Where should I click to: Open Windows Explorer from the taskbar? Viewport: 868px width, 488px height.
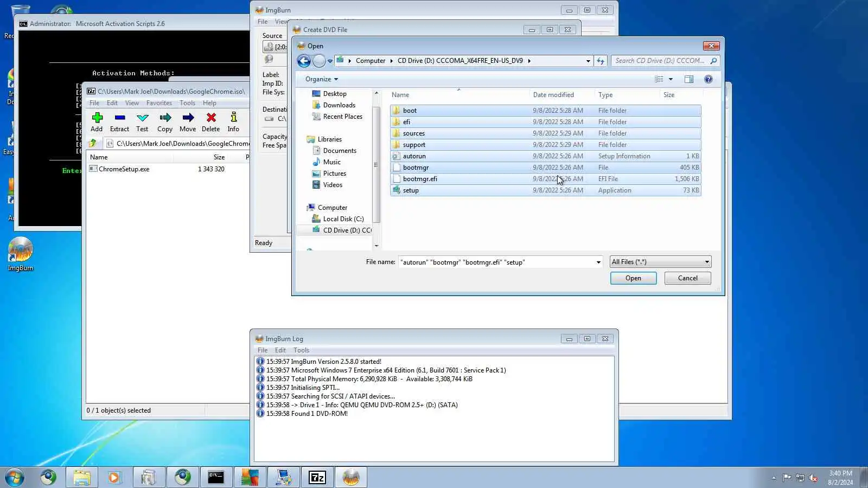(82, 477)
